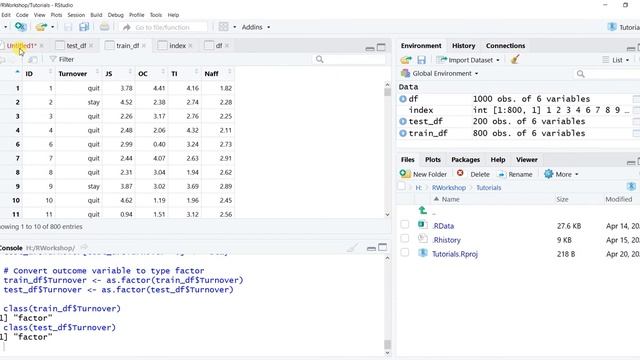This screenshot has height=360, width=640.
Task: Minimize the Environment pane
Action: [631, 48]
